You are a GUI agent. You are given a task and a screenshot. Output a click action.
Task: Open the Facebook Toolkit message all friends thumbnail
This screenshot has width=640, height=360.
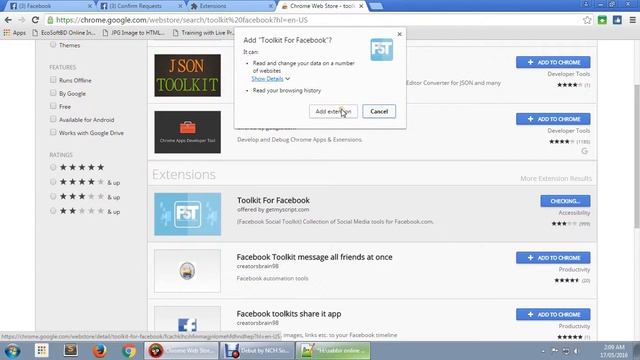pyautogui.click(x=187, y=271)
